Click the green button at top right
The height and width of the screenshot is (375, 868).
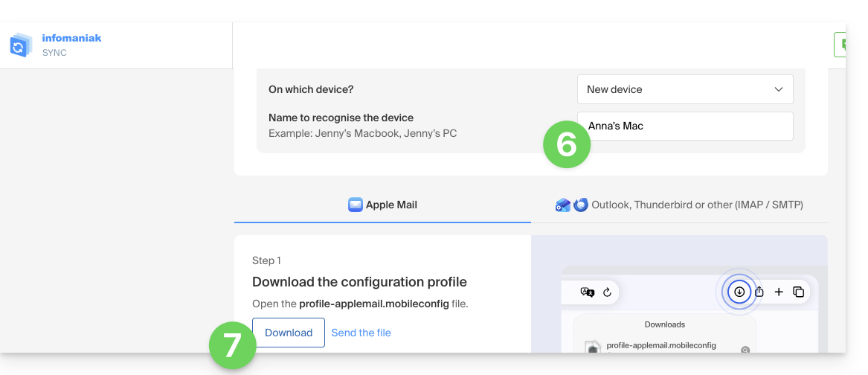(x=840, y=45)
